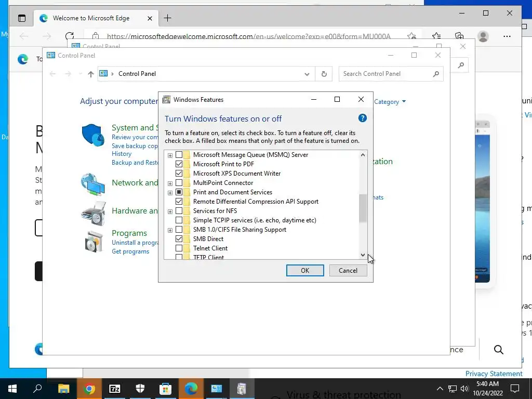Open a new Edge tab
Viewport: 532px width, 399px height.
point(168,18)
